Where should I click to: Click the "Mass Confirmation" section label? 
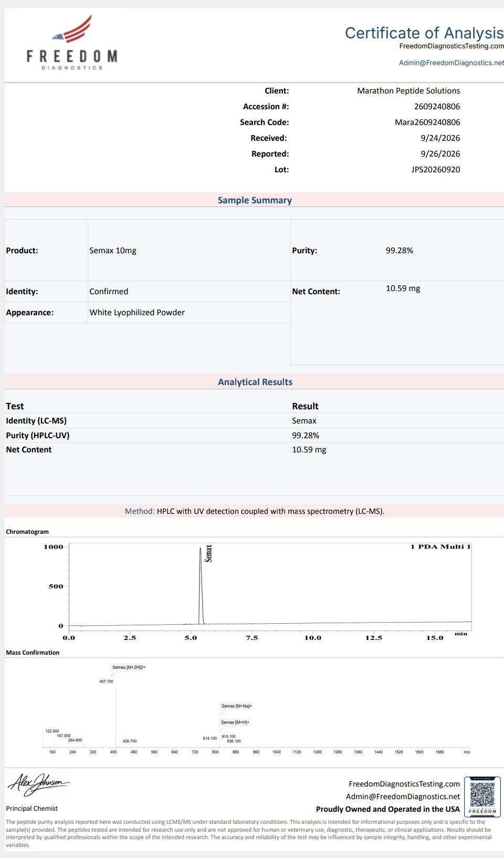pyautogui.click(x=33, y=653)
